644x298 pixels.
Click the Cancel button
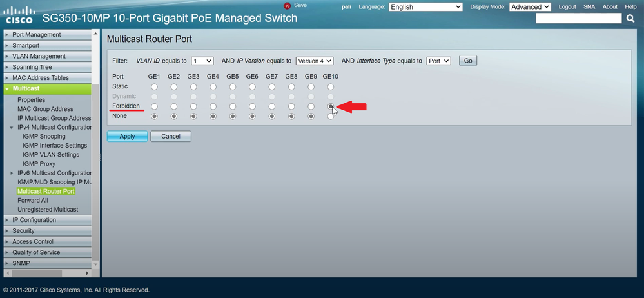[171, 137]
